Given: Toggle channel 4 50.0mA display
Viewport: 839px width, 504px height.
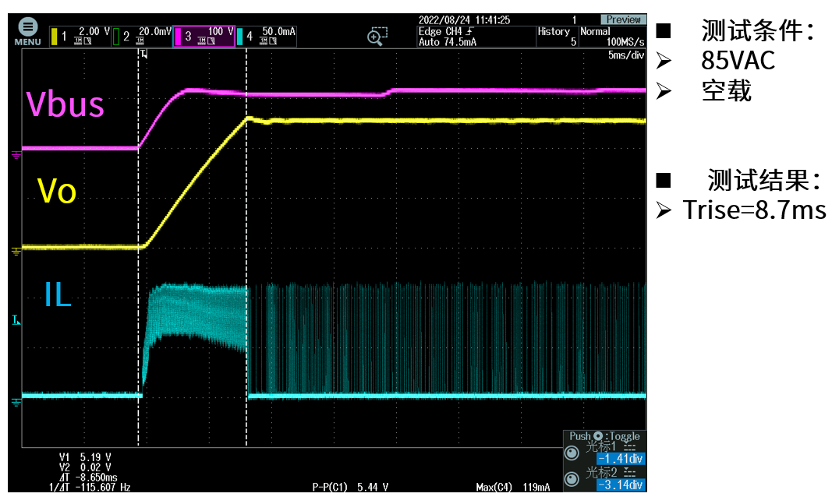Looking at the screenshot, I should point(266,36).
